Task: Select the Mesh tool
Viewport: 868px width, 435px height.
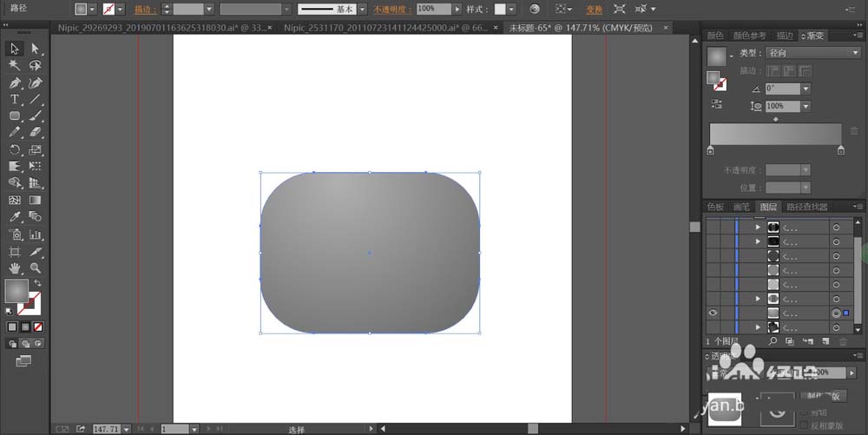Action: coord(15,200)
